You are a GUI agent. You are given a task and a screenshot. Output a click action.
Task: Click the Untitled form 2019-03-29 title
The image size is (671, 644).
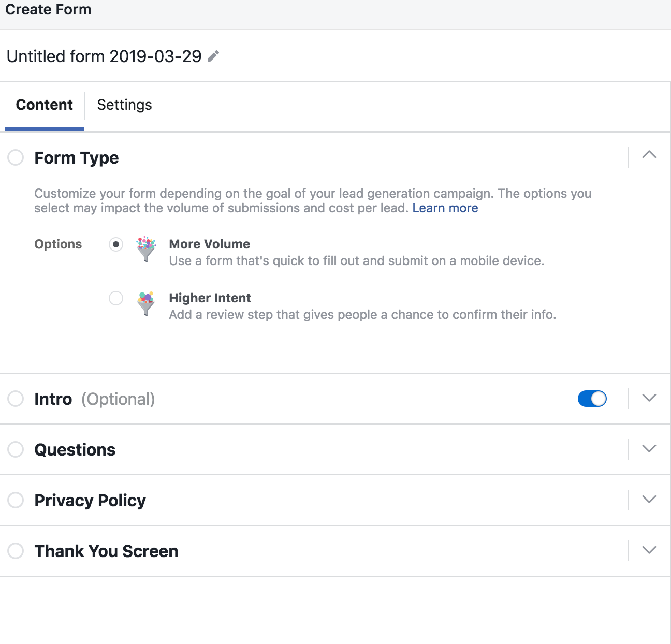(x=104, y=56)
